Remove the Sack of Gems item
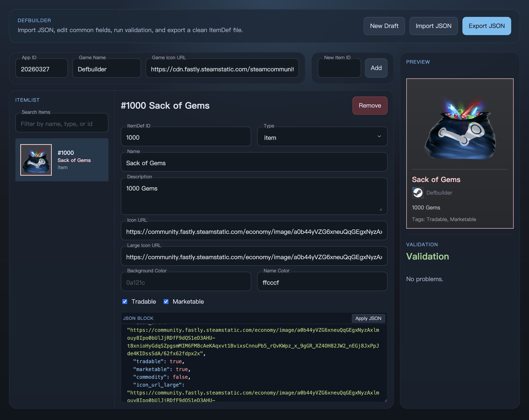This screenshot has width=529, height=420. (369, 106)
